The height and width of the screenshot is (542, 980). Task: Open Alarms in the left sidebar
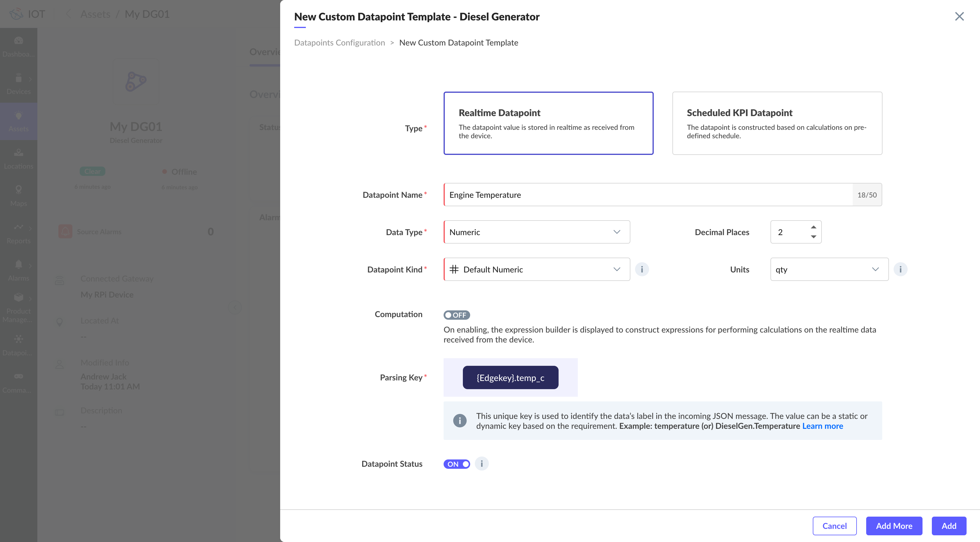18,270
